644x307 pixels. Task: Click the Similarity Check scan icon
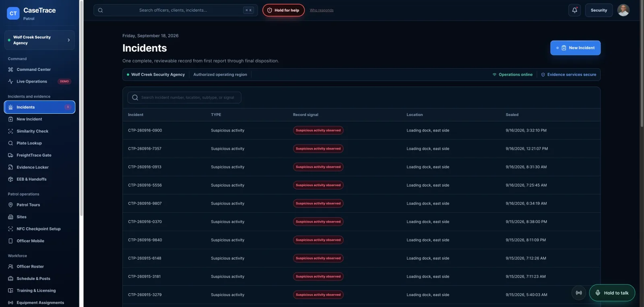pyautogui.click(x=10, y=131)
